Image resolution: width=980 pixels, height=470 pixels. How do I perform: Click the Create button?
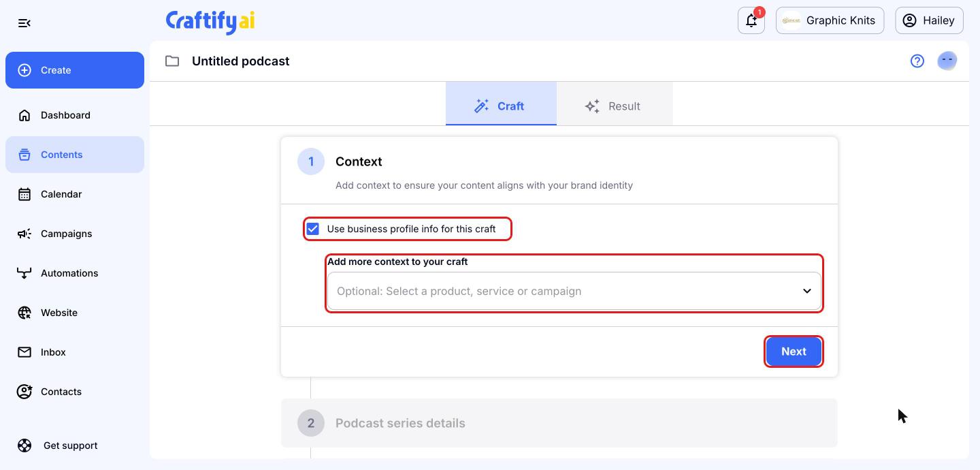[x=75, y=70]
